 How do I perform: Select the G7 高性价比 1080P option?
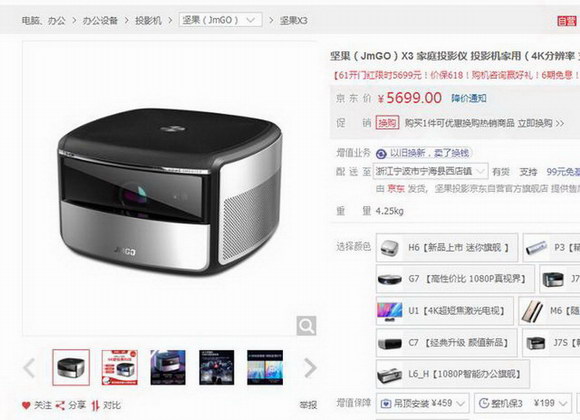[x=455, y=279]
